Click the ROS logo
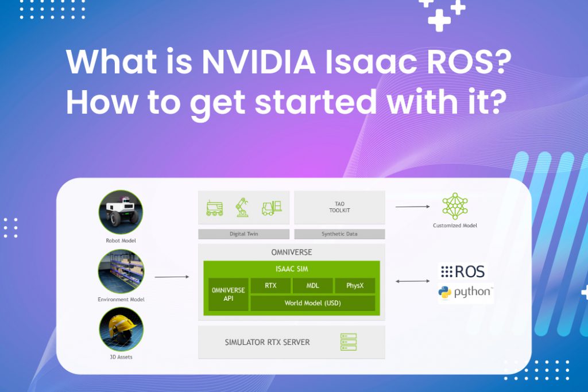This screenshot has height=392, width=588. (462, 271)
